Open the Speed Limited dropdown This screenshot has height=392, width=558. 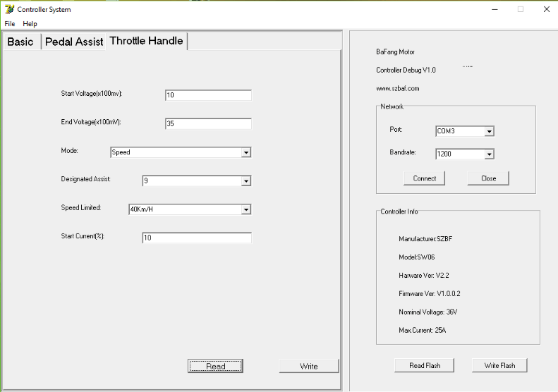coord(190,209)
